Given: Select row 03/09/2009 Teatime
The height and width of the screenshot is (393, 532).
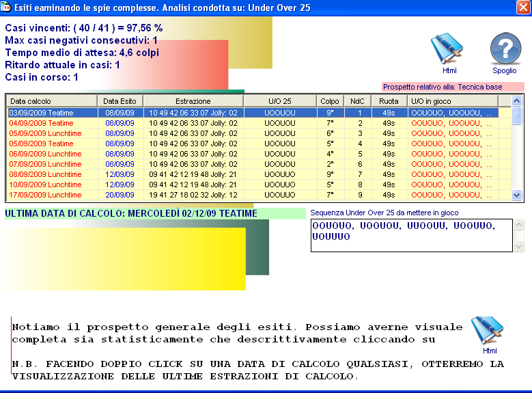Looking at the screenshot, I should 253,113.
